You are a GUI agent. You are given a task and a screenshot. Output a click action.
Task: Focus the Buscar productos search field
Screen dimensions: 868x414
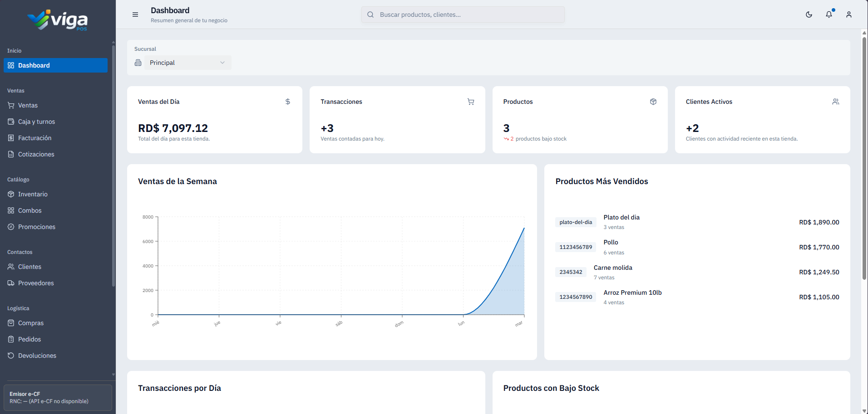coord(463,15)
